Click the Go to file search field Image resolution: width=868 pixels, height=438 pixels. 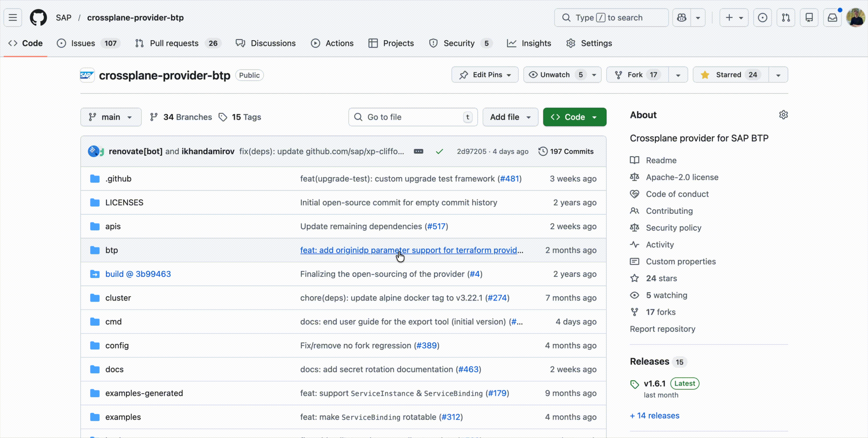coord(412,117)
